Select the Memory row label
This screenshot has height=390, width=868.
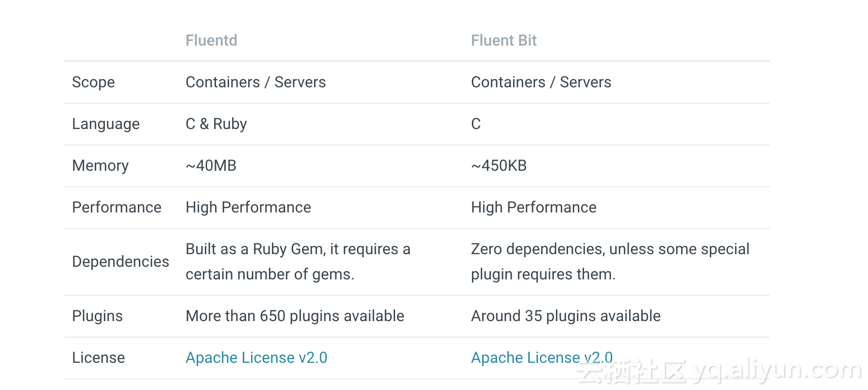pyautogui.click(x=100, y=165)
